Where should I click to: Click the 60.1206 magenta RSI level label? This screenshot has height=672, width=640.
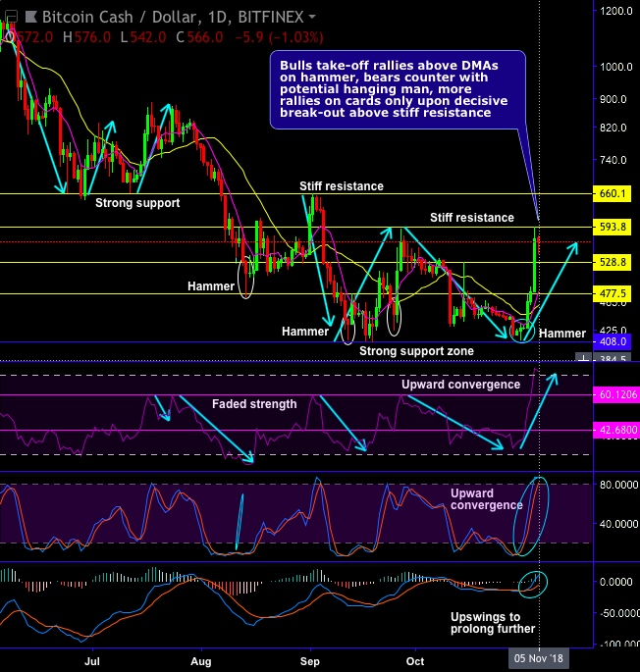pyautogui.click(x=616, y=394)
